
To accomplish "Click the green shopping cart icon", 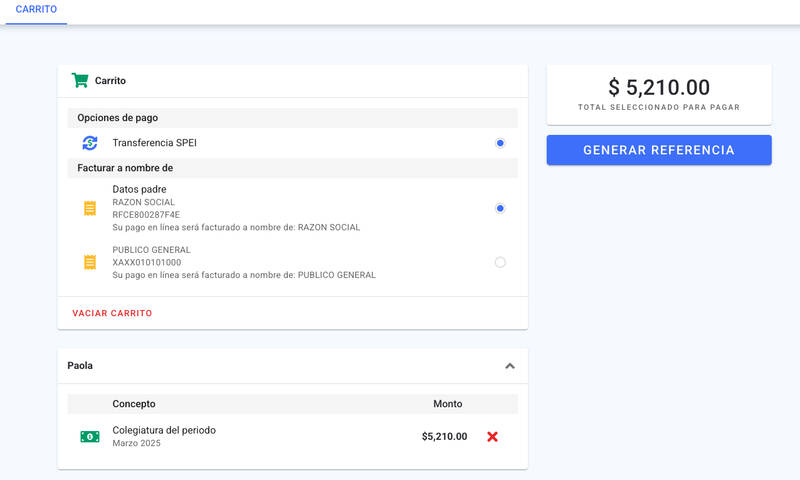I will pos(80,80).
